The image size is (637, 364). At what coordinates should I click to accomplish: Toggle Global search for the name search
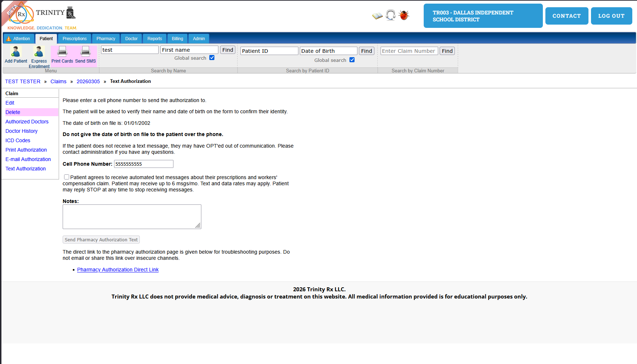pyautogui.click(x=212, y=58)
